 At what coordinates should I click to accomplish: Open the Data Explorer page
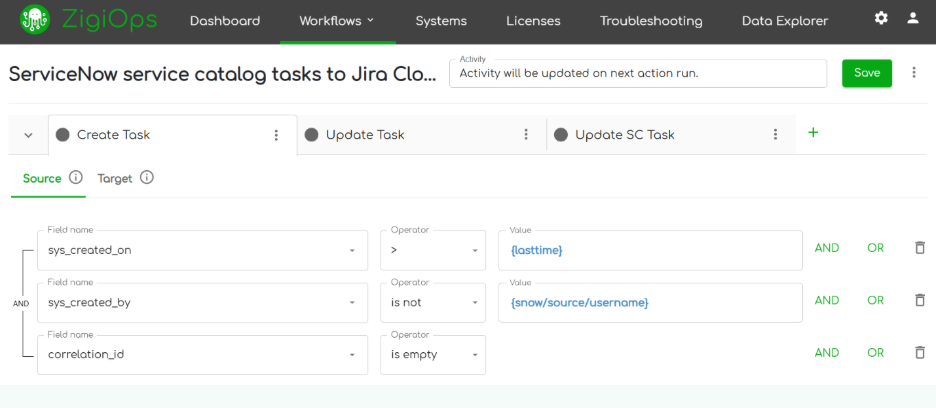(x=785, y=21)
